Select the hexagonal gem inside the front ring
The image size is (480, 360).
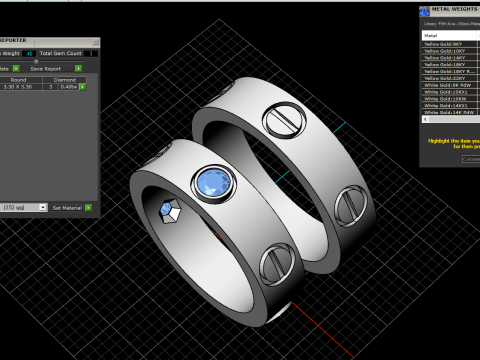(x=170, y=211)
